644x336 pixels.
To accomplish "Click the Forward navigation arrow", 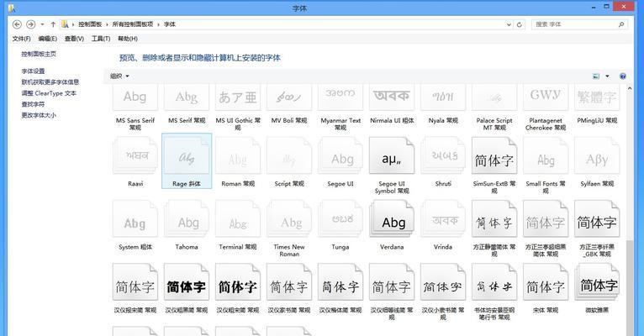I will coord(31,24).
